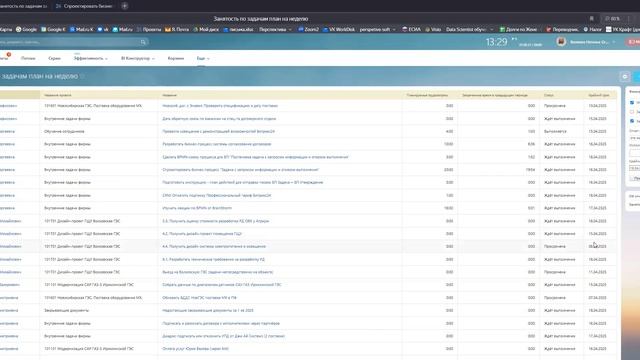Expand the Еще menu dropdown
This screenshot has height=360, width=640.
coord(203,58)
